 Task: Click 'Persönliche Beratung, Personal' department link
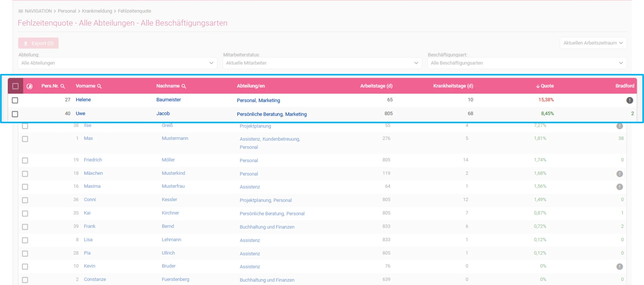[x=272, y=213]
